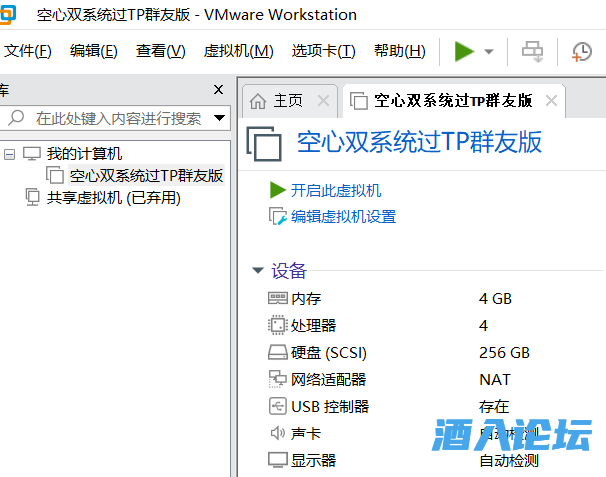Click the 内存 device row
Image resolution: width=606 pixels, height=477 pixels.
(390, 298)
